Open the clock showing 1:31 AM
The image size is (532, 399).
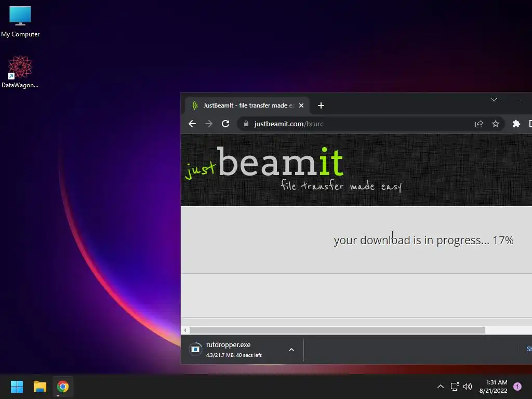494,387
